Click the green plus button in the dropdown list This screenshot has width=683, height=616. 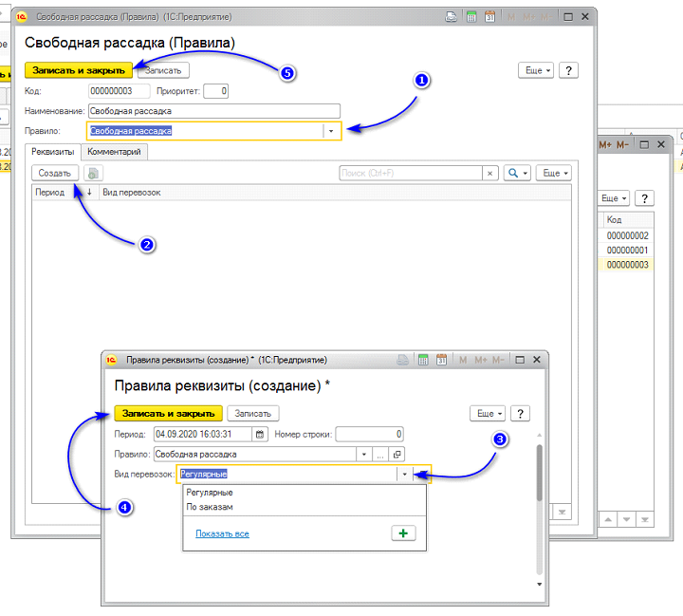pos(403,533)
